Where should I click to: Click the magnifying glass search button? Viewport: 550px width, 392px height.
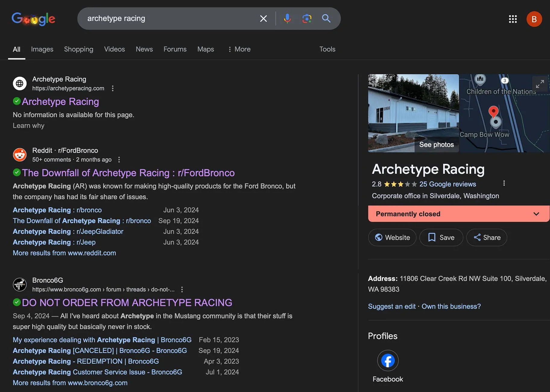pos(326,19)
